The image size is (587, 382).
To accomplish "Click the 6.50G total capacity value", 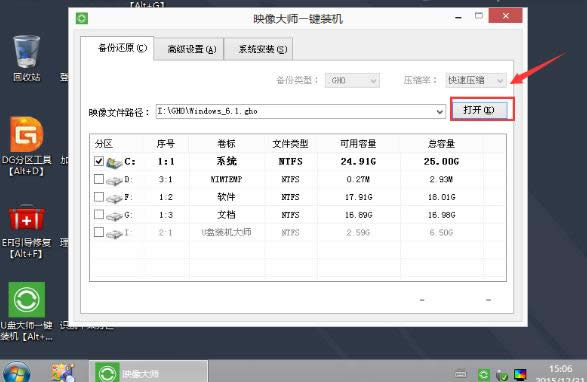I will (x=441, y=233).
